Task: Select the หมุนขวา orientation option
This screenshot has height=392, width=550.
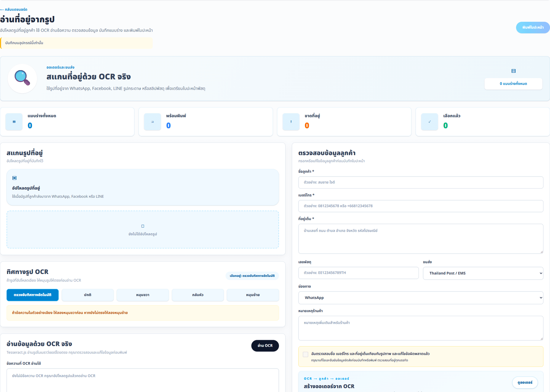Action: coord(143,295)
